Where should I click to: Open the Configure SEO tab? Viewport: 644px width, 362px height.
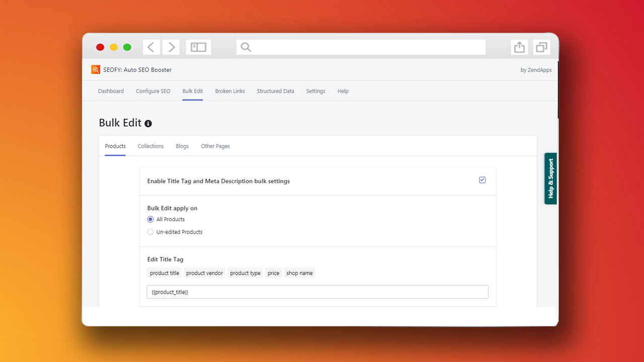pos(153,91)
